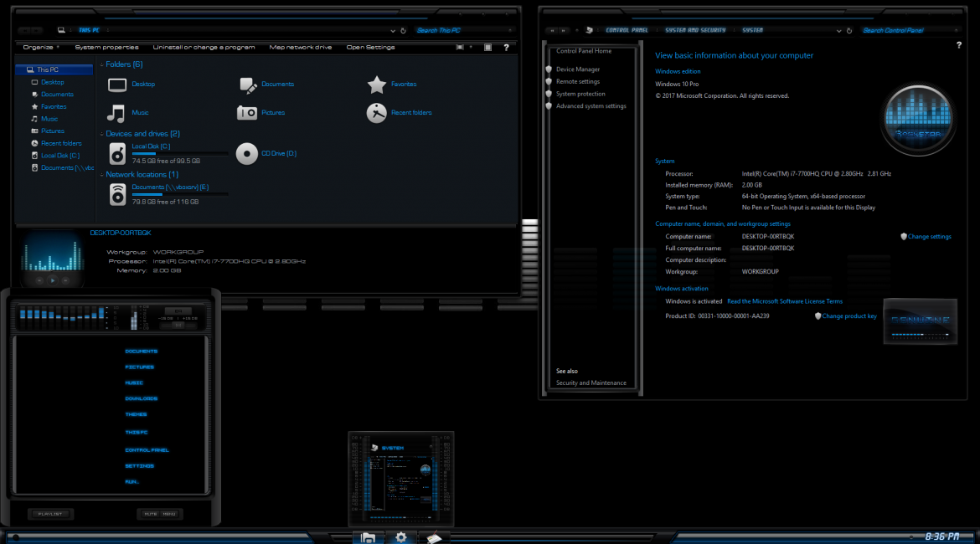Collapse the Network locations (1) group
The width and height of the screenshot is (980, 544).
click(102, 175)
